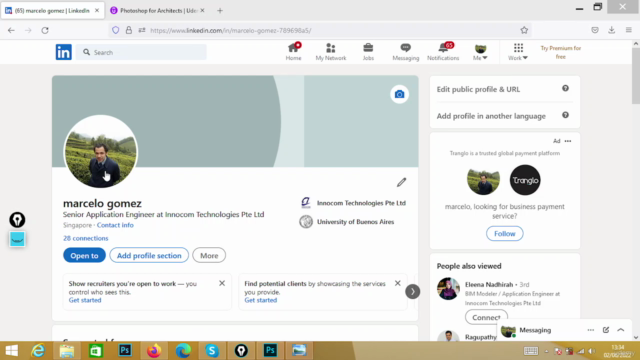Image resolution: width=640 pixels, height=360 pixels.
Task: Open University of Buenos Aires link
Action: (x=347, y=222)
